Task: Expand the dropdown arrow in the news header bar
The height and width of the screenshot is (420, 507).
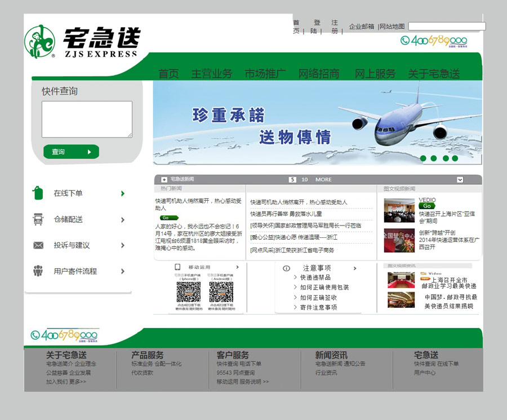Action: coord(460,180)
